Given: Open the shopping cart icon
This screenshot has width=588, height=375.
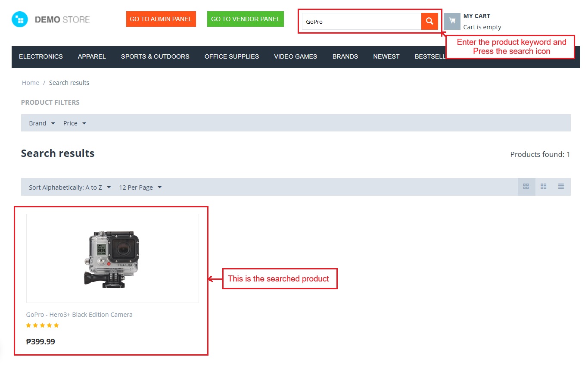Looking at the screenshot, I should 452,21.
